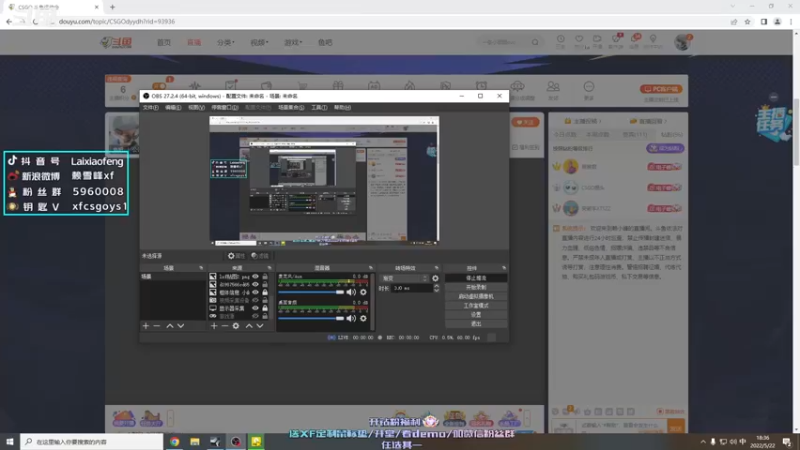Click 启动虚拟摄像机 virtual camera button
Screen dimensions: 800x450
click(x=476, y=296)
